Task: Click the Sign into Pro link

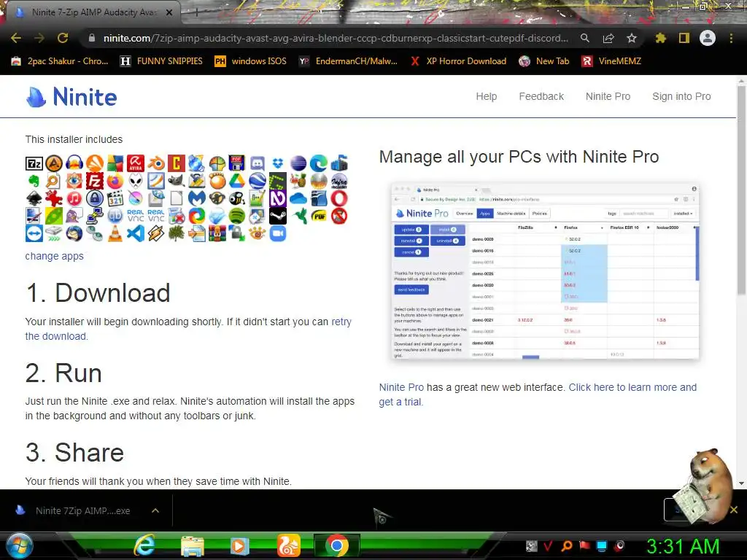Action: pyautogui.click(x=681, y=96)
